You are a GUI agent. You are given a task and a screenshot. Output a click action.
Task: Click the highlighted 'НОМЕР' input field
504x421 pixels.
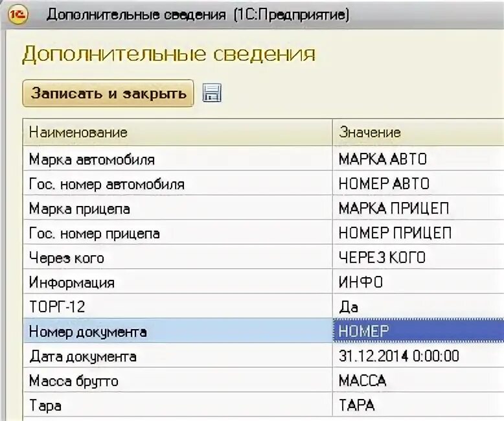click(418, 332)
